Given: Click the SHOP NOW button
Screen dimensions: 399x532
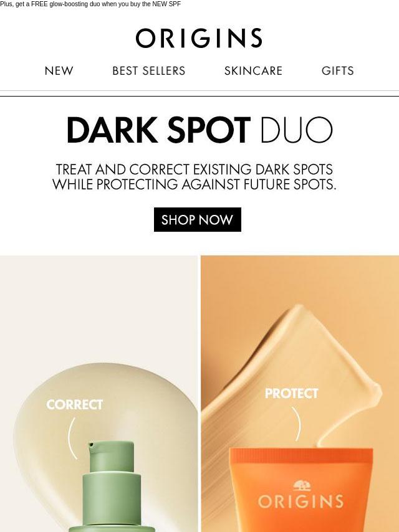Looking at the screenshot, I should tap(198, 219).
